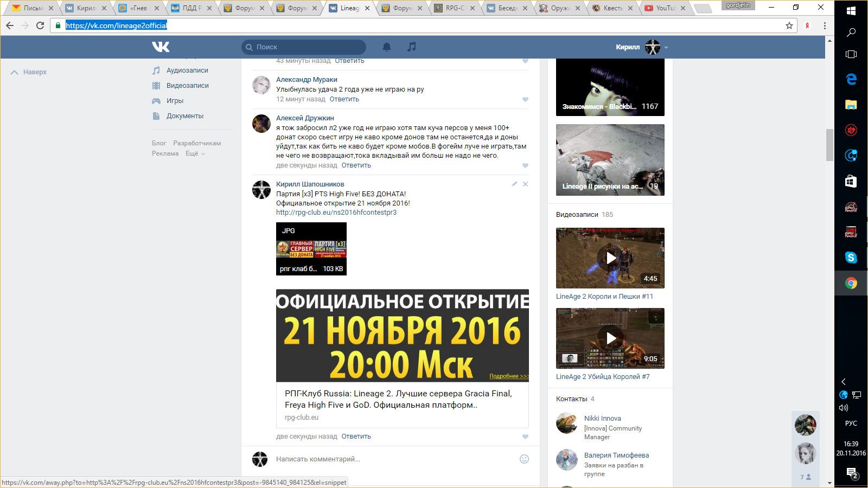Open the Блог footer link

pos(159,143)
